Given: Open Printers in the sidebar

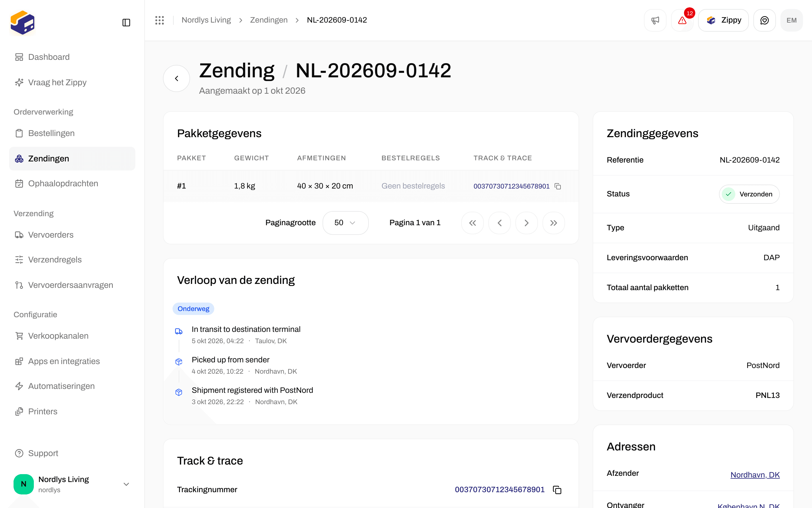Looking at the screenshot, I should 72,411.
